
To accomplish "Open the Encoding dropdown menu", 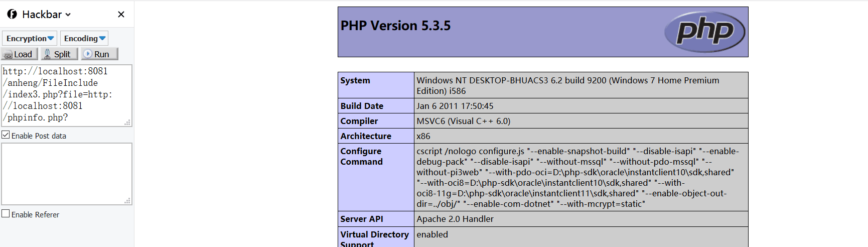I will [x=84, y=38].
